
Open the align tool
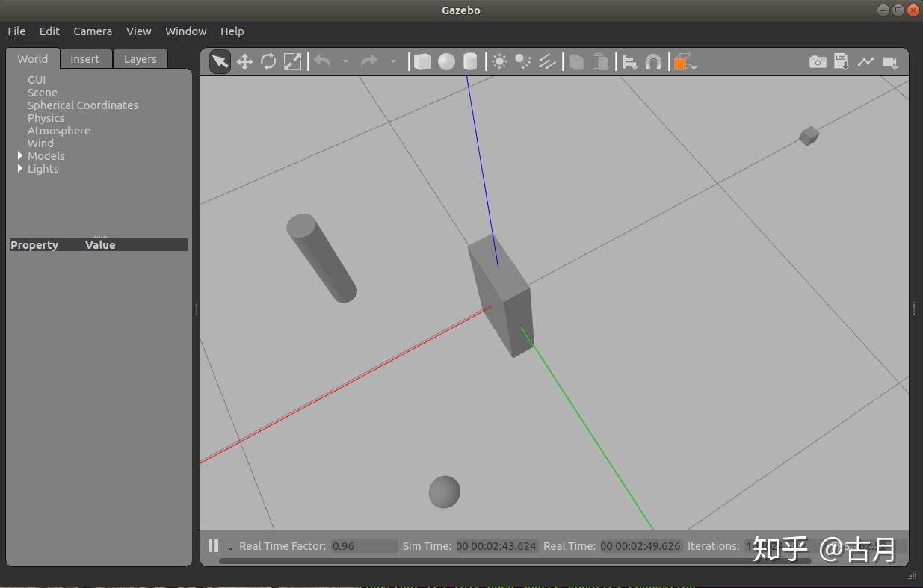tap(630, 62)
